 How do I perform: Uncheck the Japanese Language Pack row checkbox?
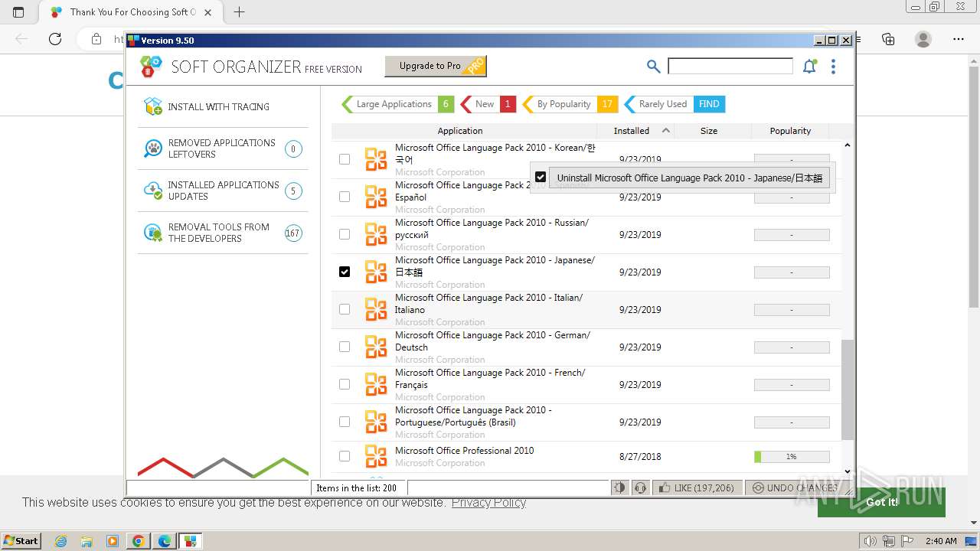point(345,272)
